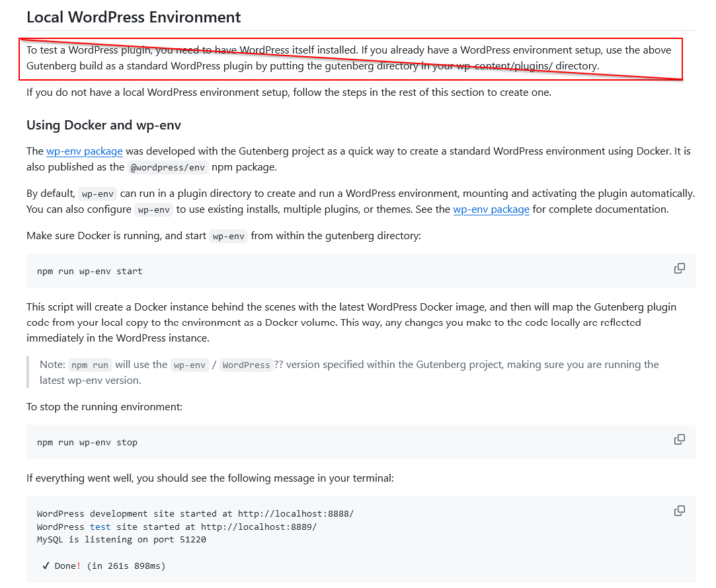Click the Using Docker and wp-env heading
716x588 pixels.
104,125
